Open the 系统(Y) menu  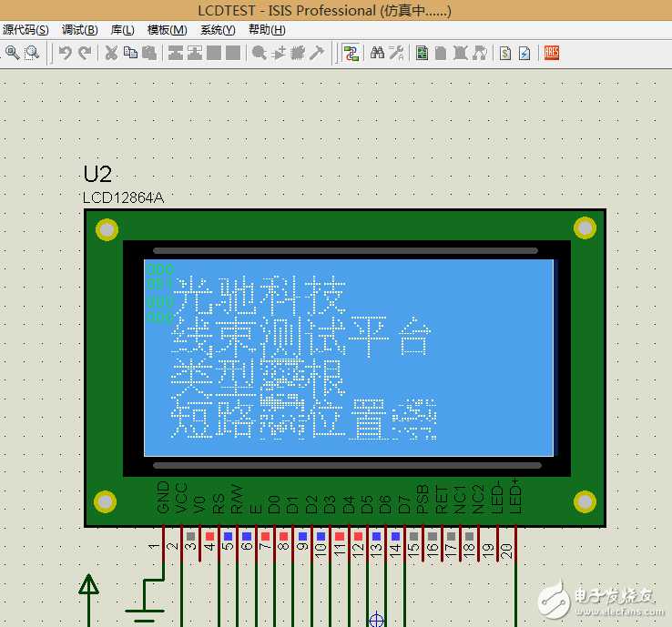coord(219,30)
